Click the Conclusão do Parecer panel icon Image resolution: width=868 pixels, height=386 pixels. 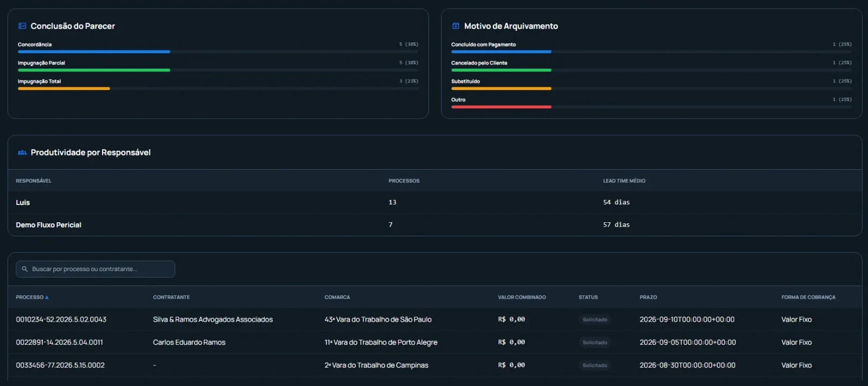pos(22,26)
